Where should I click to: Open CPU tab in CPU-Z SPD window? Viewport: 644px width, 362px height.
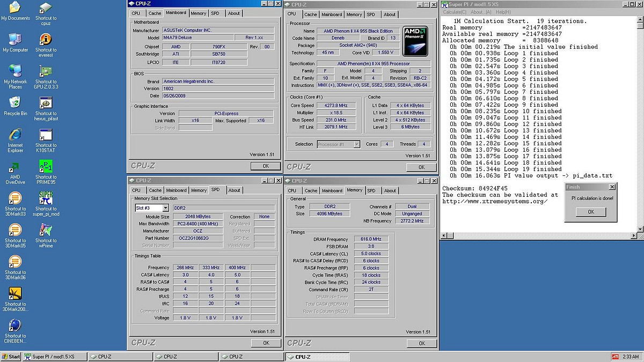click(x=136, y=190)
